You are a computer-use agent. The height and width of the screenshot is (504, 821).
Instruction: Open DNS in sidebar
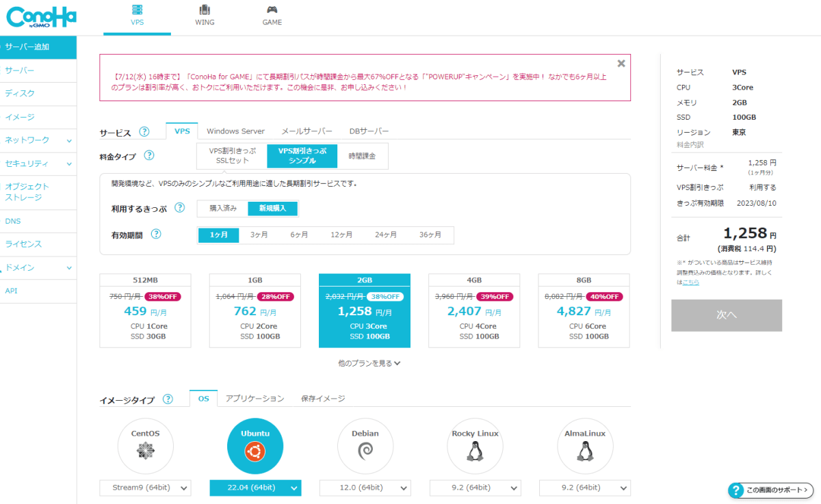pyautogui.click(x=38, y=222)
